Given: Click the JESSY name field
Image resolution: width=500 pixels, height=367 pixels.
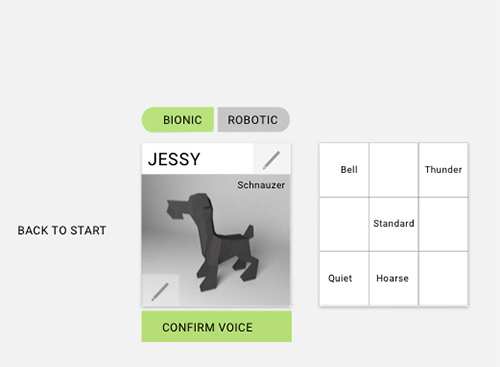Looking at the screenshot, I should (x=197, y=159).
